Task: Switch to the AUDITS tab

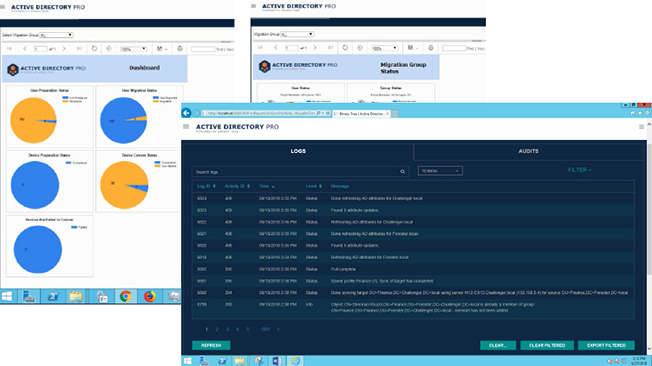Action: (529, 151)
